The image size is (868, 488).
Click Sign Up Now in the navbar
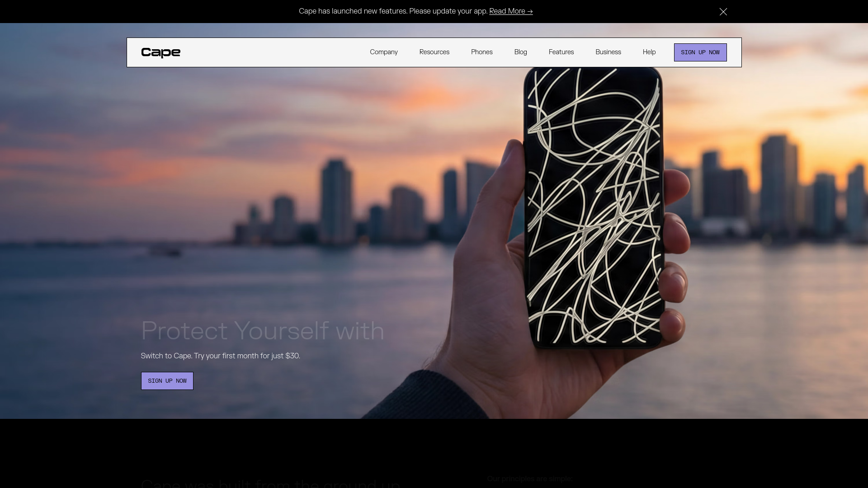click(700, 52)
